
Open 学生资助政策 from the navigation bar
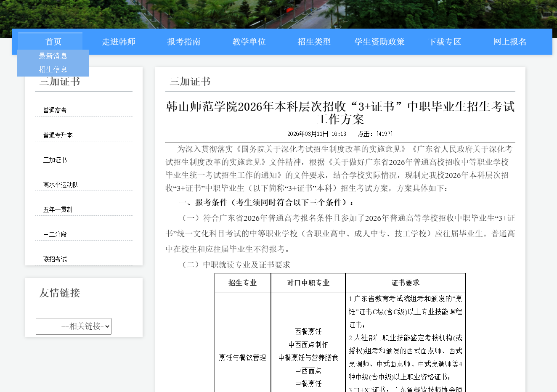coord(379,42)
